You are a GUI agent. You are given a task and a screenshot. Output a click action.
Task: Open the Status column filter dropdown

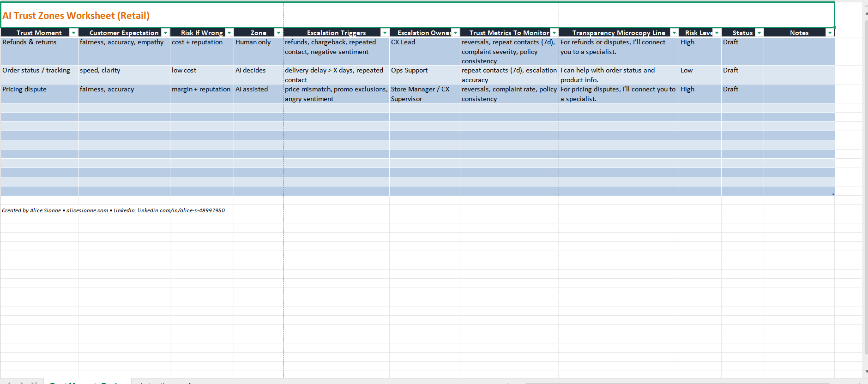pos(759,33)
